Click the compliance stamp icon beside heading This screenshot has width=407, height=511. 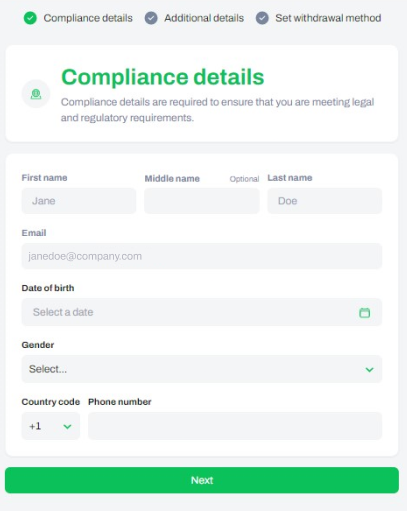(x=36, y=94)
